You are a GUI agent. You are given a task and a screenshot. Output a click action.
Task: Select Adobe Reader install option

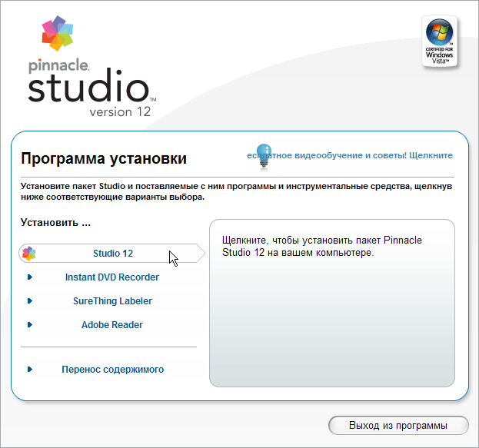tap(111, 324)
